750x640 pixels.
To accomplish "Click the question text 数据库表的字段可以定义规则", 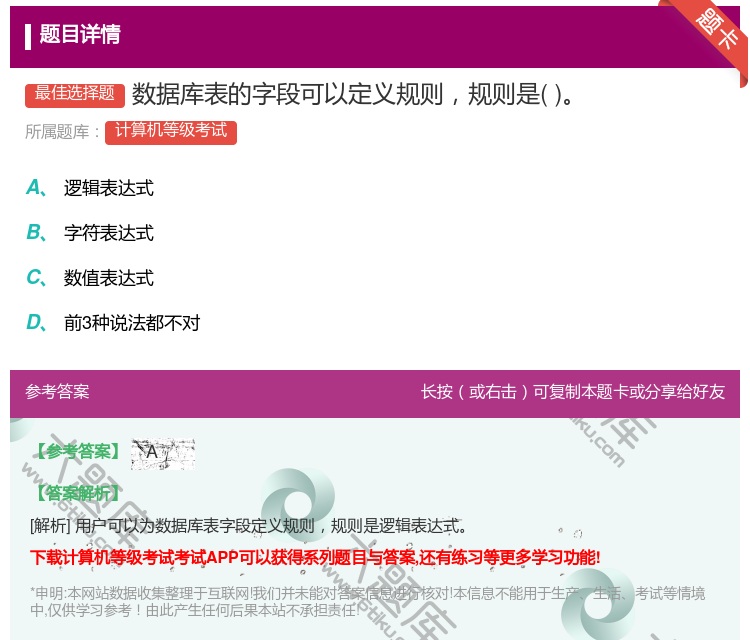I will point(287,94).
